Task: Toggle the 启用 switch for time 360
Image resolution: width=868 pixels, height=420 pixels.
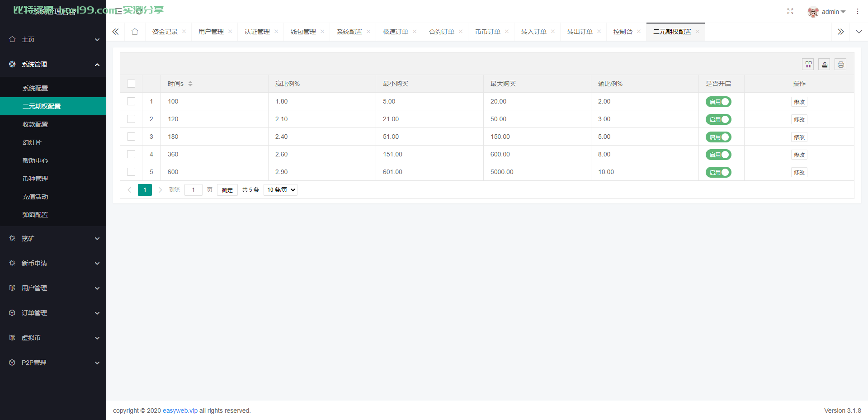Action: point(718,155)
